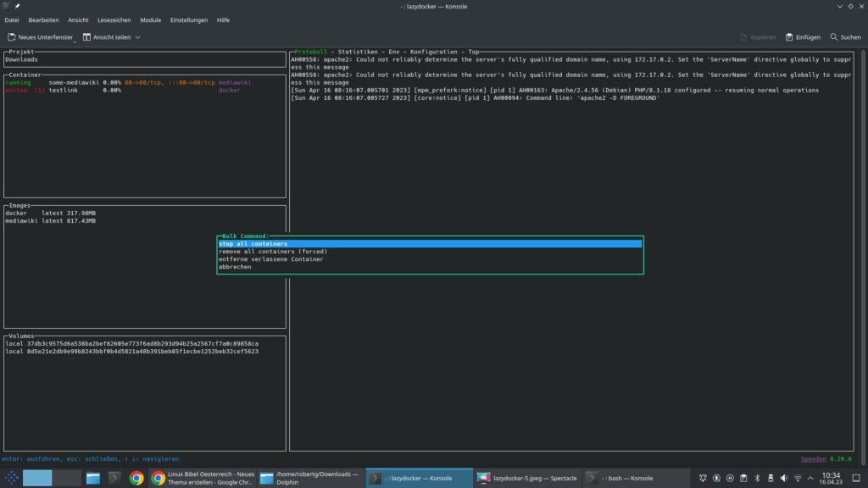The width and height of the screenshot is (868, 488).
Task: Open the KDE application launcher
Action: pos(12,478)
